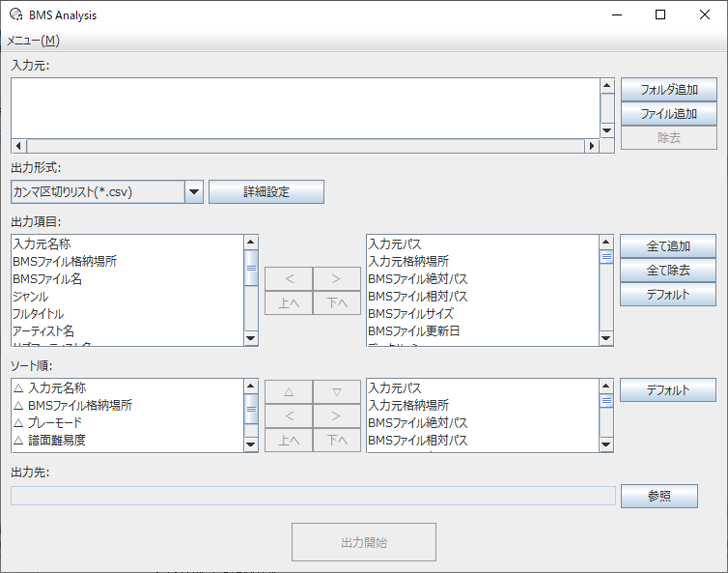Click the 全て除去 button
This screenshot has height=573, width=728.
click(667, 270)
